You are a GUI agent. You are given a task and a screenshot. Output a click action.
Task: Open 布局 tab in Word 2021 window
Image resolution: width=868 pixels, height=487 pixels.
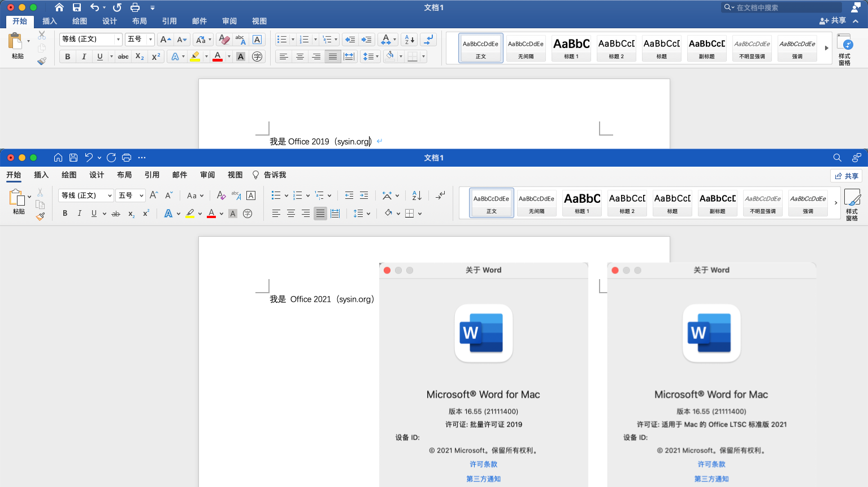tap(124, 175)
